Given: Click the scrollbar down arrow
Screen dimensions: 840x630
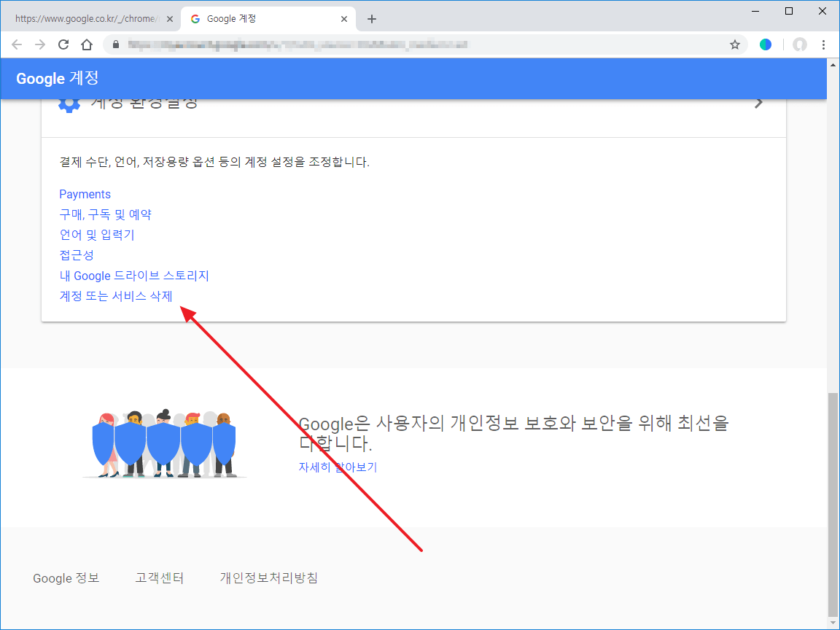Looking at the screenshot, I should pyautogui.click(x=833, y=623).
